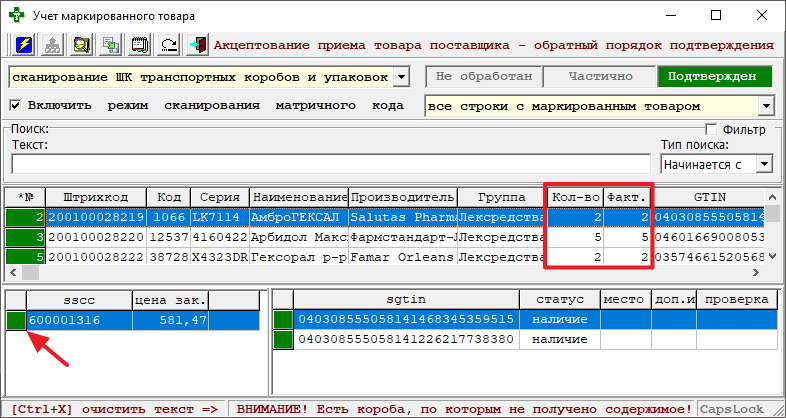Click series cell LK7114
786x418 pixels.
coord(220,218)
